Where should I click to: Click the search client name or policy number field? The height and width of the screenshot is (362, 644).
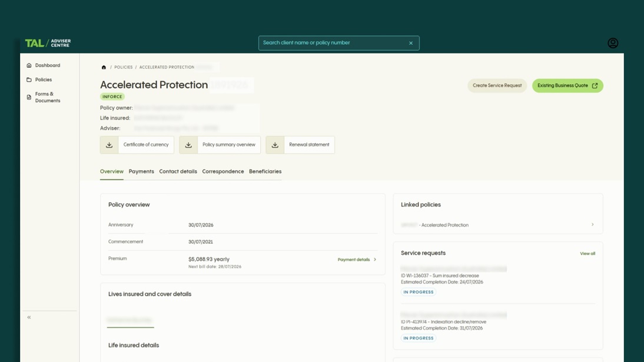[x=339, y=43]
